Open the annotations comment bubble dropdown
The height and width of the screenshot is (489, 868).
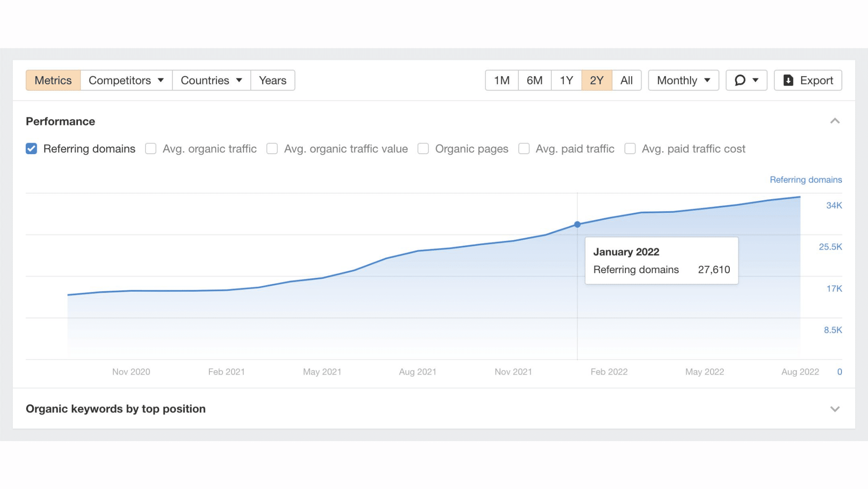tap(746, 80)
